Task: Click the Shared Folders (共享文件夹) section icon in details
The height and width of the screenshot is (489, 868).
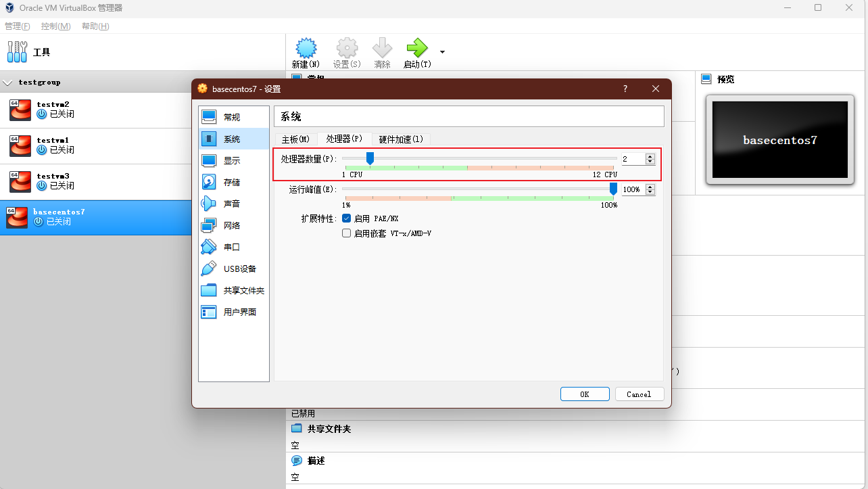Action: (x=296, y=429)
